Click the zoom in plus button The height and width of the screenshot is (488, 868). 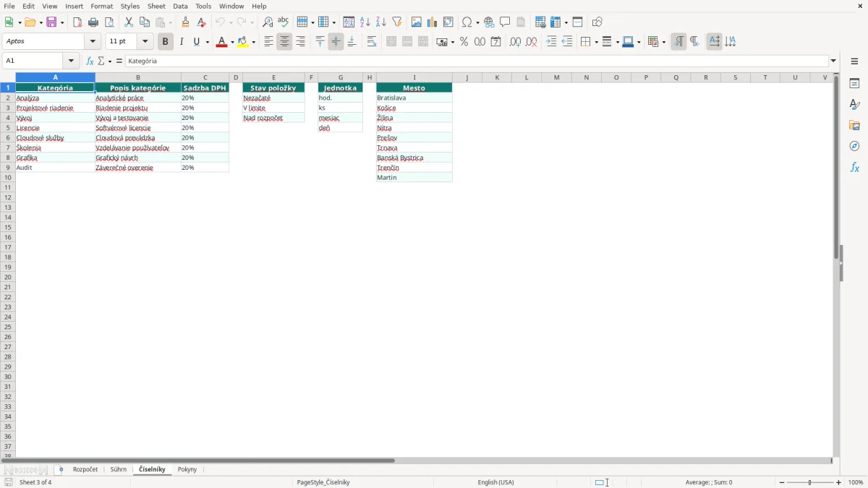[839, 482]
